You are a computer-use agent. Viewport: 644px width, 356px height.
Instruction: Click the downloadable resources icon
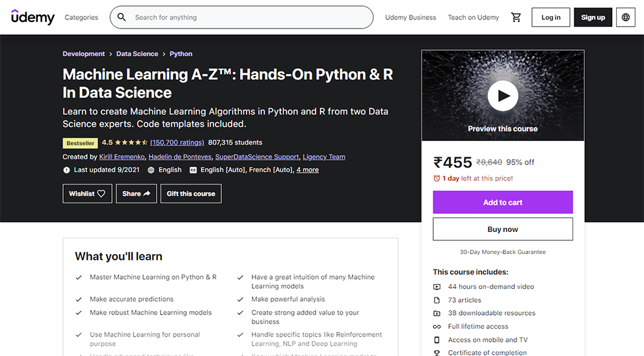click(x=437, y=313)
